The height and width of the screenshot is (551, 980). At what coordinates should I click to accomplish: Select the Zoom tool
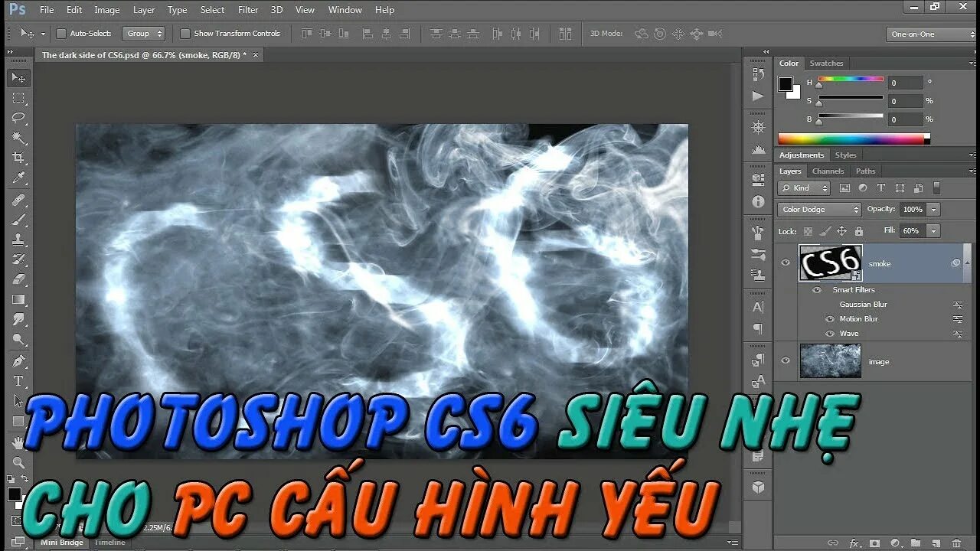click(x=18, y=462)
